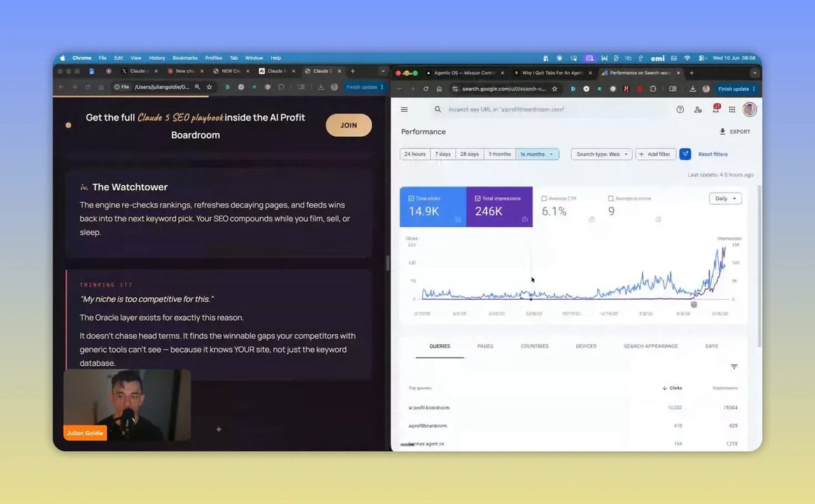815x504 pixels.
Task: Click zoom magnifier icon in left address bar
Action: pos(197,87)
